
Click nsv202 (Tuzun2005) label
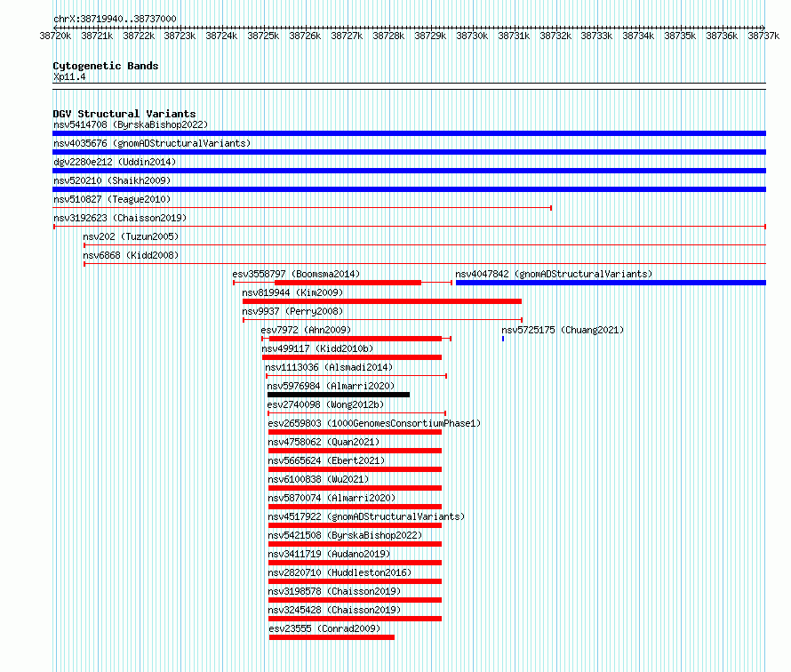click(x=131, y=236)
